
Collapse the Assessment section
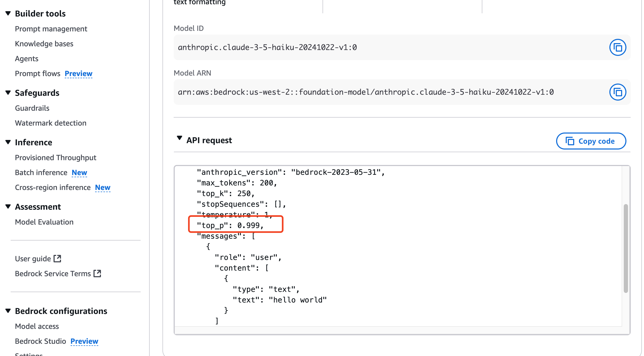pyautogui.click(x=8, y=206)
